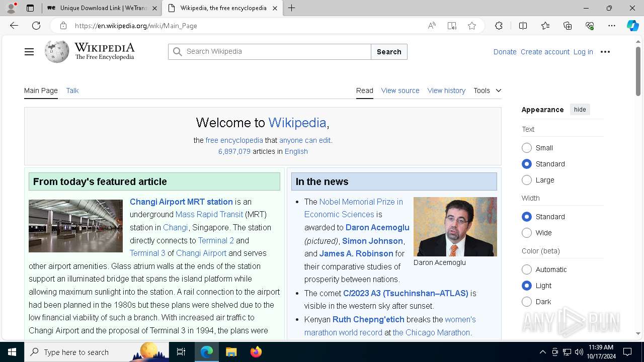Image resolution: width=644 pixels, height=362 pixels.
Task: Refresh the current page
Action: (x=36, y=26)
